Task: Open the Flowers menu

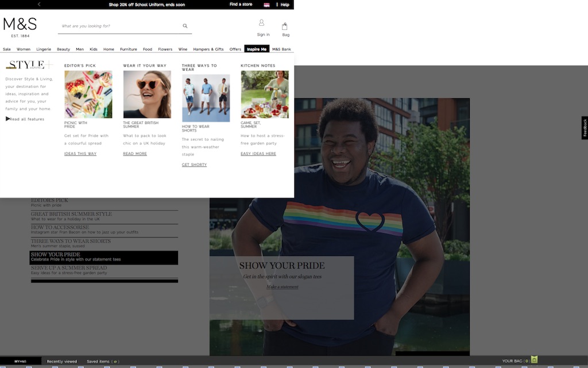Action: pos(165,49)
